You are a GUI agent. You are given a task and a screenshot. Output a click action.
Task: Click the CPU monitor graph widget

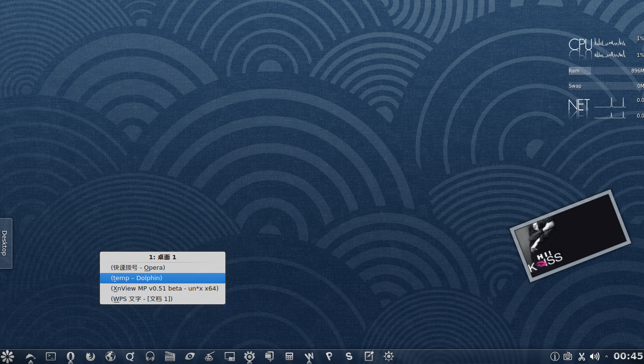[606, 47]
